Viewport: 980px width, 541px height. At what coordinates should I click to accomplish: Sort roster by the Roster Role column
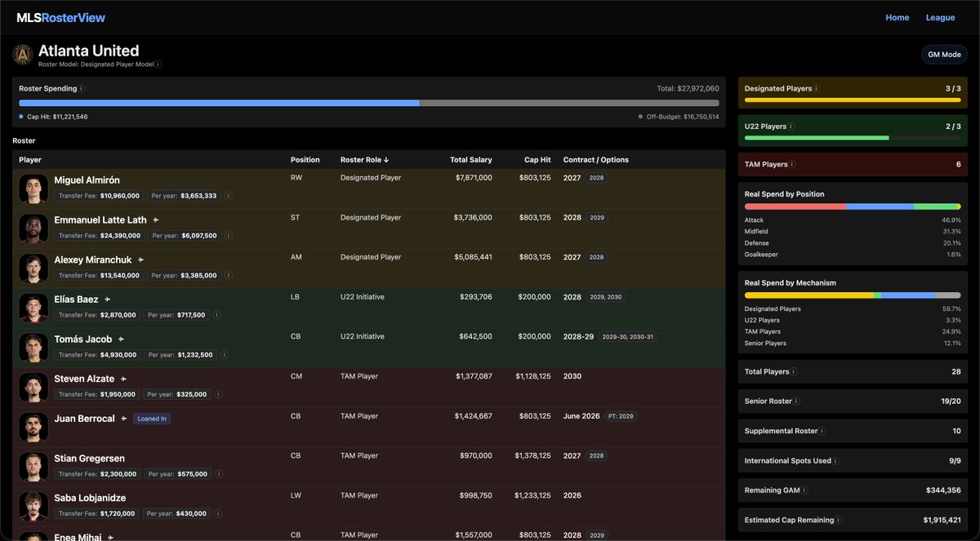coord(364,160)
